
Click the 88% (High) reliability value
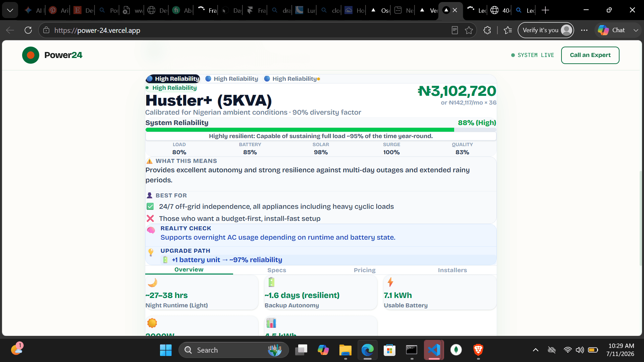pos(477,123)
